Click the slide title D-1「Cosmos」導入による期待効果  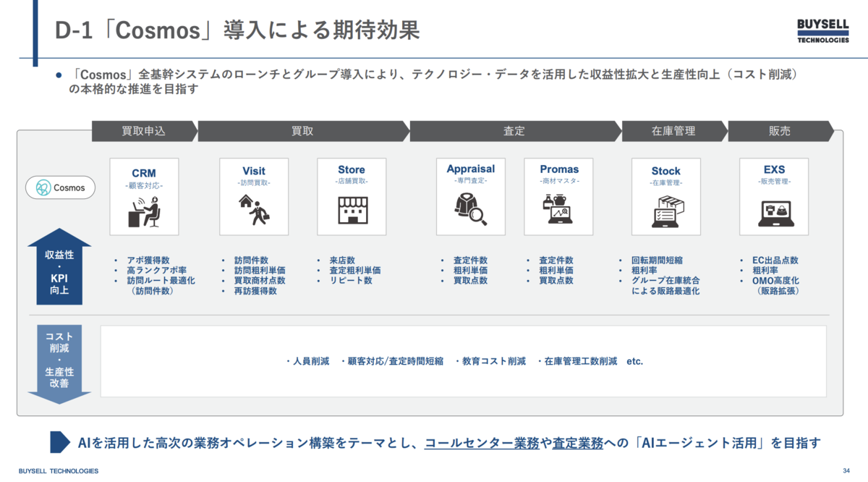pos(237,30)
